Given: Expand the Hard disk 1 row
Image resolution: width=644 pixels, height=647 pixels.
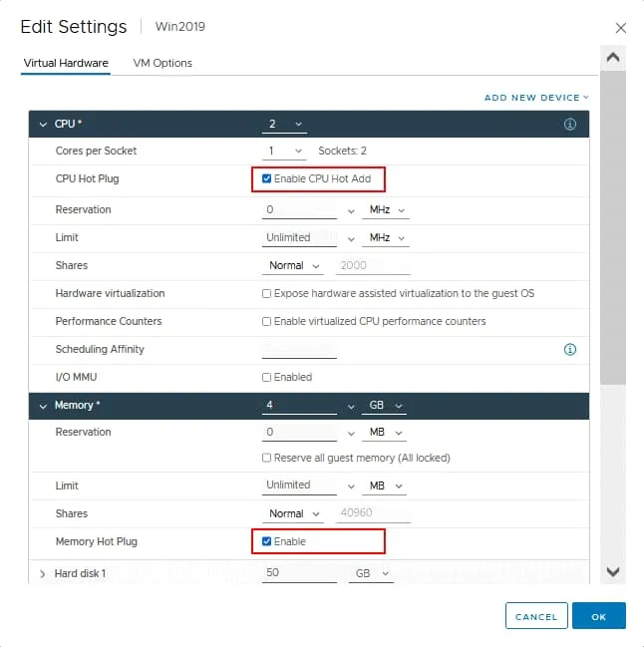Looking at the screenshot, I should tap(43, 573).
